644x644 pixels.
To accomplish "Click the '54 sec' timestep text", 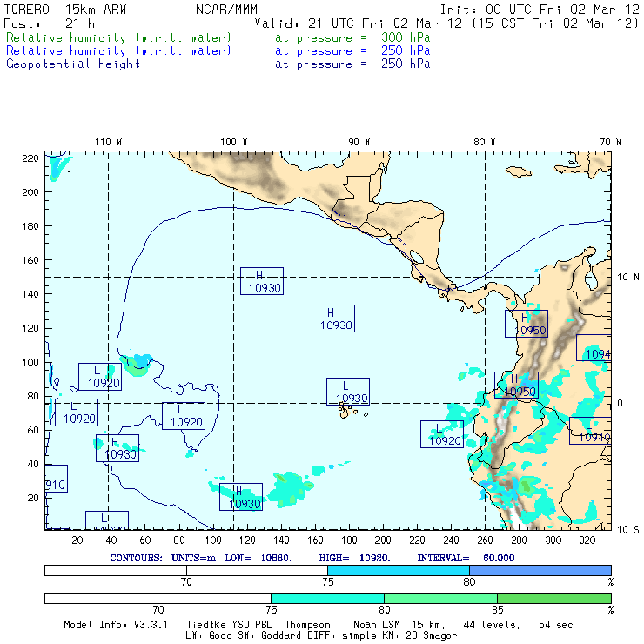I will pos(556,625).
